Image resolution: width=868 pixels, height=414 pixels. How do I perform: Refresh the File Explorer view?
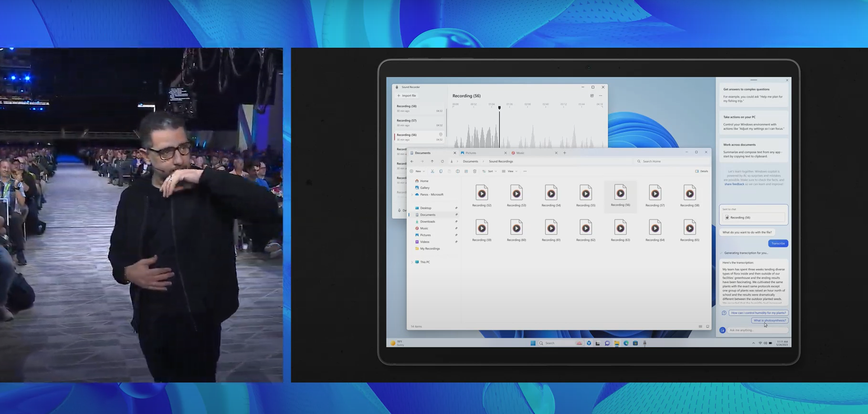(442, 161)
